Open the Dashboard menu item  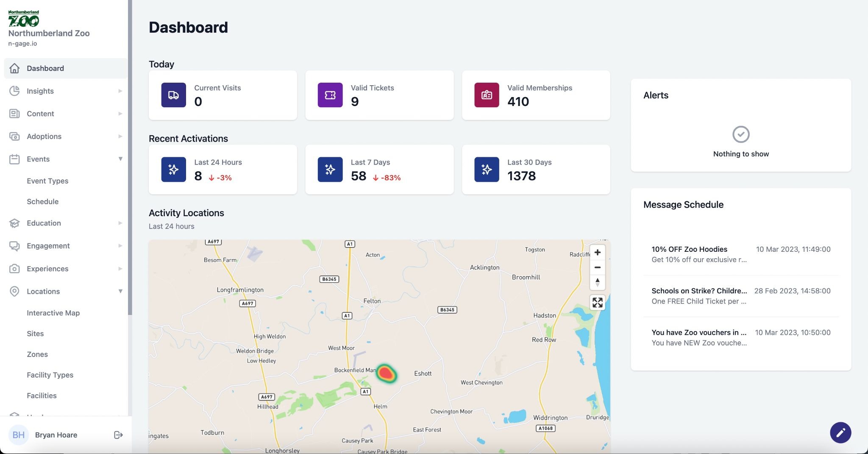[x=45, y=68]
